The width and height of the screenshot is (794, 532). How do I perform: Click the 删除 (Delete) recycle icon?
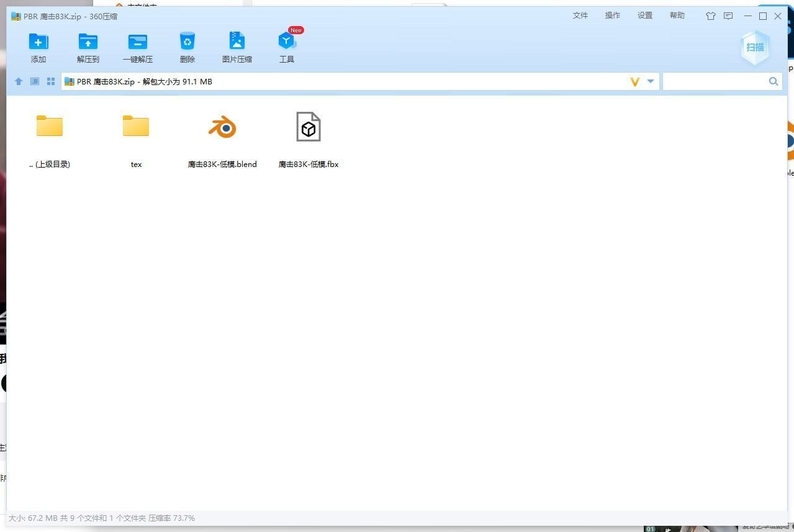click(187, 42)
